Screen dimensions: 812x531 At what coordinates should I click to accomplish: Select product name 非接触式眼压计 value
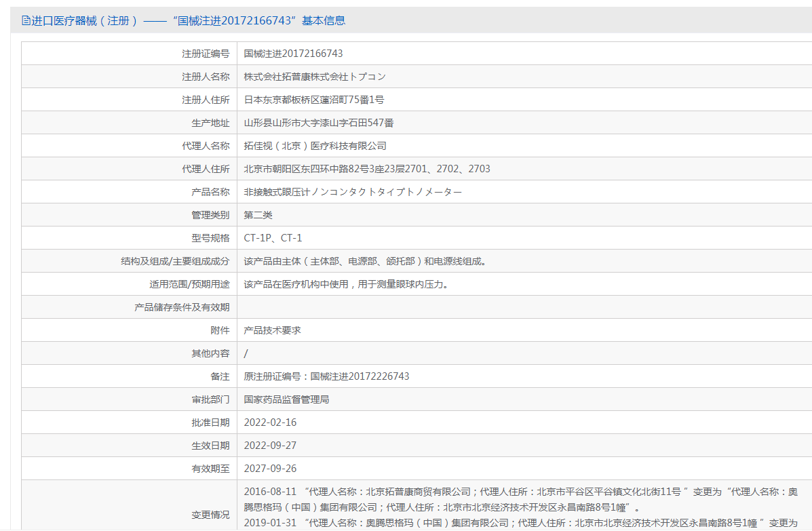353,192
